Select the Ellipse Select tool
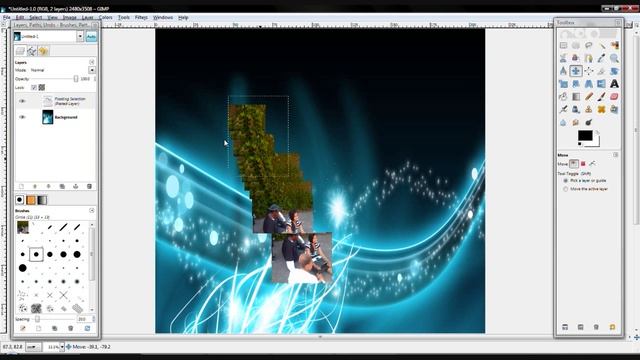The image size is (640, 360). click(x=576, y=45)
